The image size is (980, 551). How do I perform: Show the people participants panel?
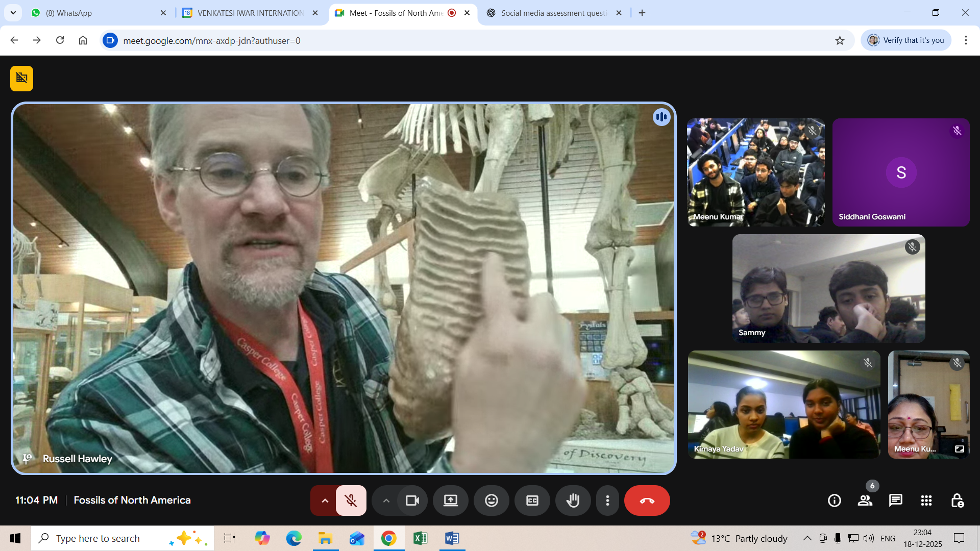point(865,500)
